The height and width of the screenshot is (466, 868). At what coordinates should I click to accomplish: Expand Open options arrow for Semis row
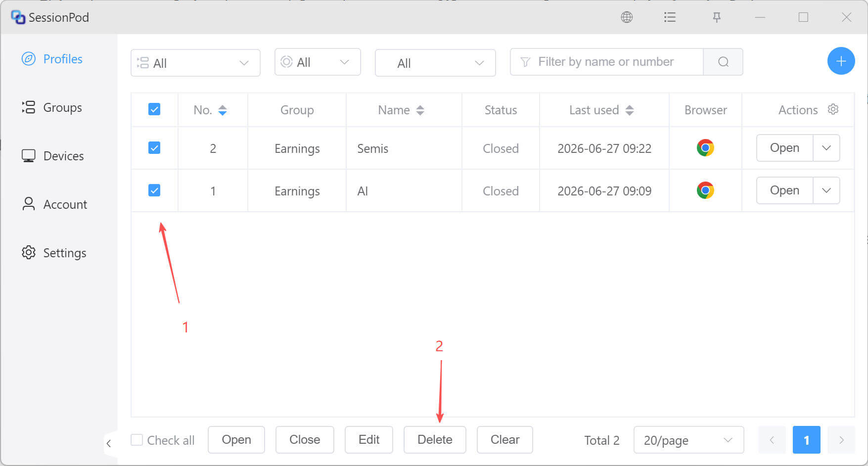click(x=826, y=148)
